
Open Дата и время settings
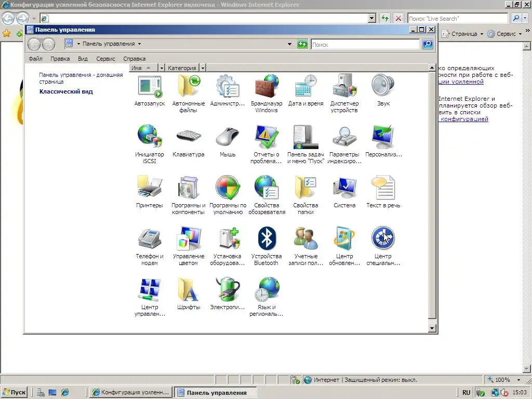coord(305,90)
